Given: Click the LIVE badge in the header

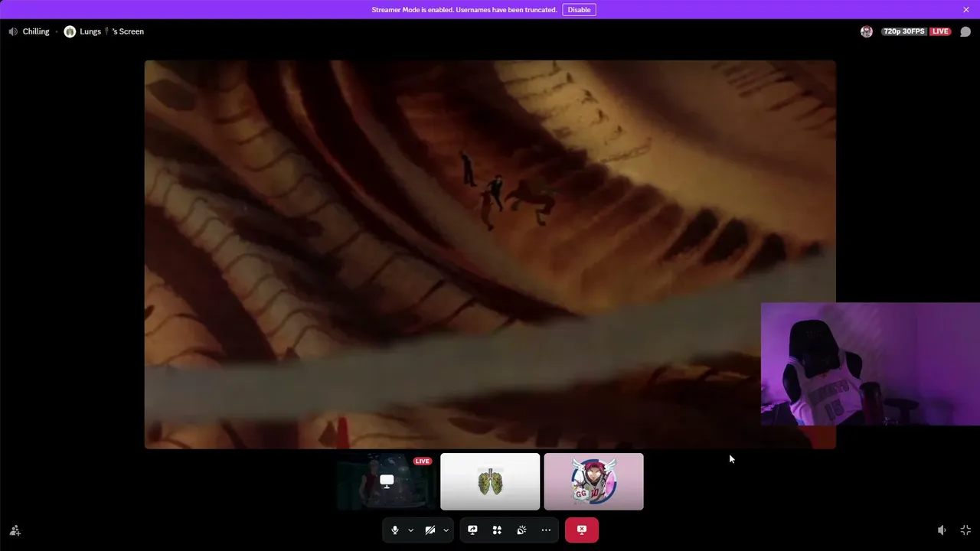Looking at the screenshot, I should 940,31.
